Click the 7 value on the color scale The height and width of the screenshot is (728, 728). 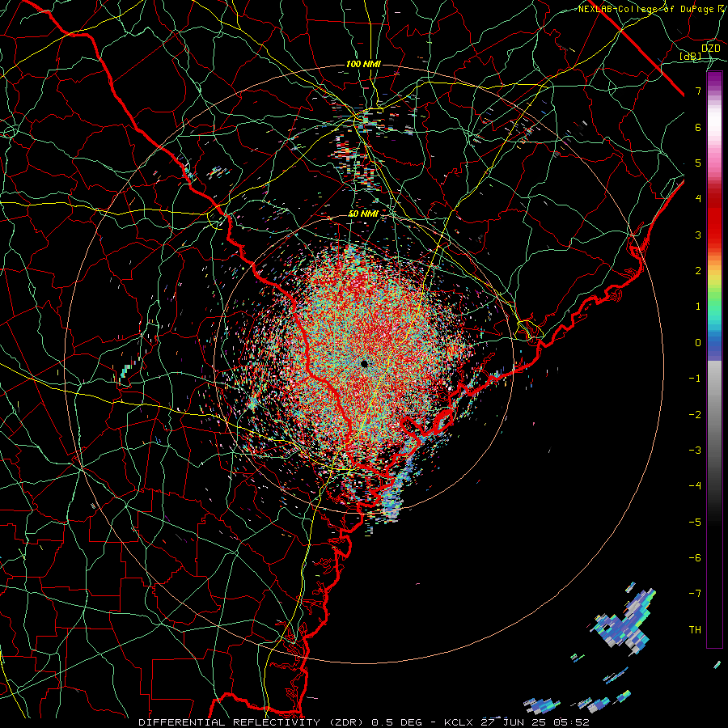pyautogui.click(x=698, y=91)
